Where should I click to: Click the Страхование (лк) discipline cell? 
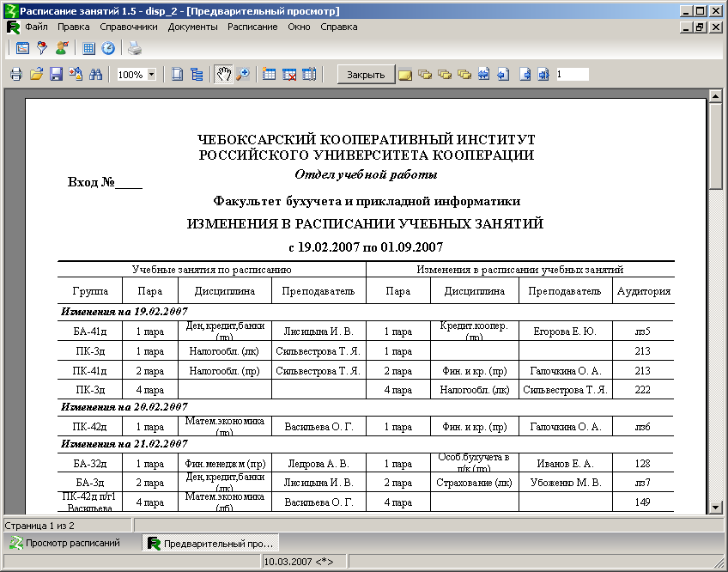(x=475, y=483)
